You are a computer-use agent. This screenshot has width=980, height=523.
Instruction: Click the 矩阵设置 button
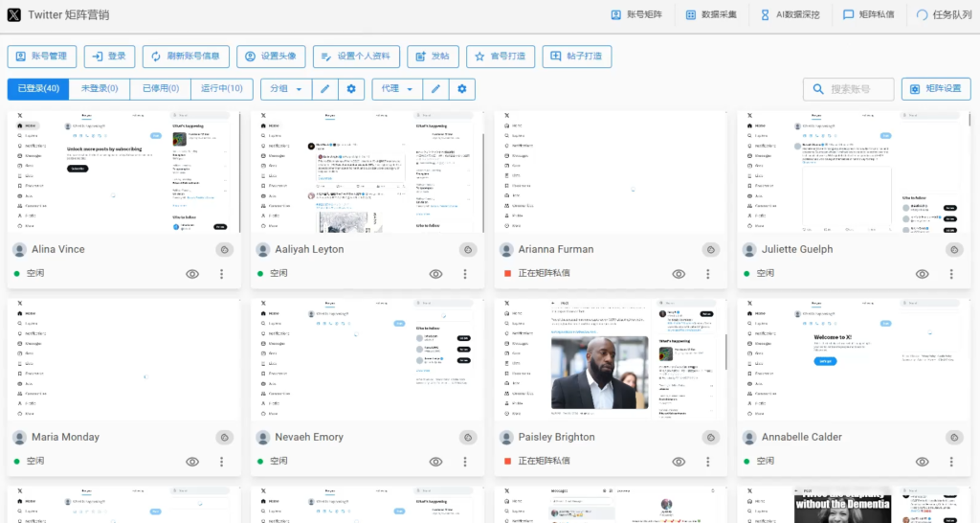click(x=936, y=89)
